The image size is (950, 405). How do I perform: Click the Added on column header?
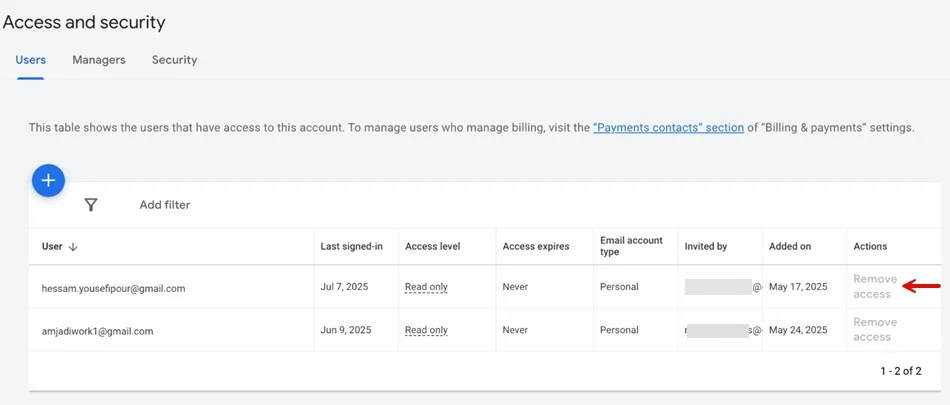(x=789, y=247)
